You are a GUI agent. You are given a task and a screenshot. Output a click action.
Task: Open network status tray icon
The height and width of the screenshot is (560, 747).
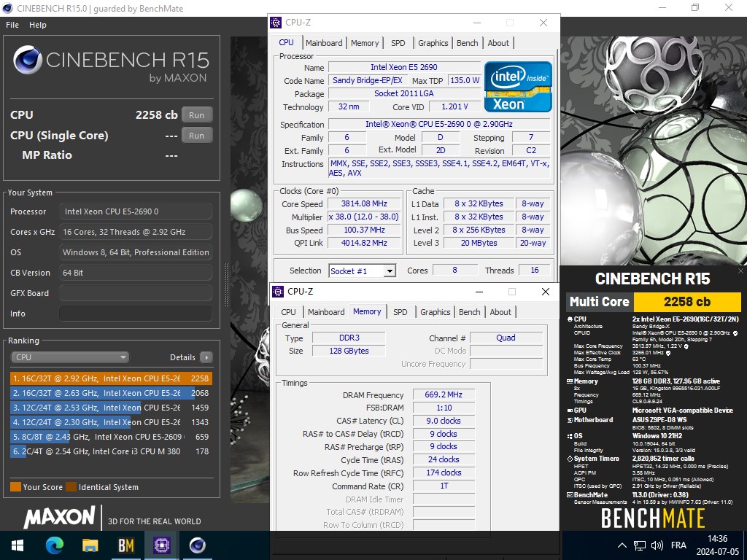(x=640, y=545)
